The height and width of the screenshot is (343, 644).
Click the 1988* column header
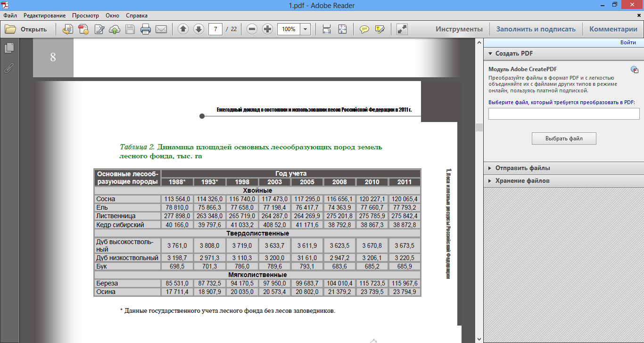click(x=177, y=182)
